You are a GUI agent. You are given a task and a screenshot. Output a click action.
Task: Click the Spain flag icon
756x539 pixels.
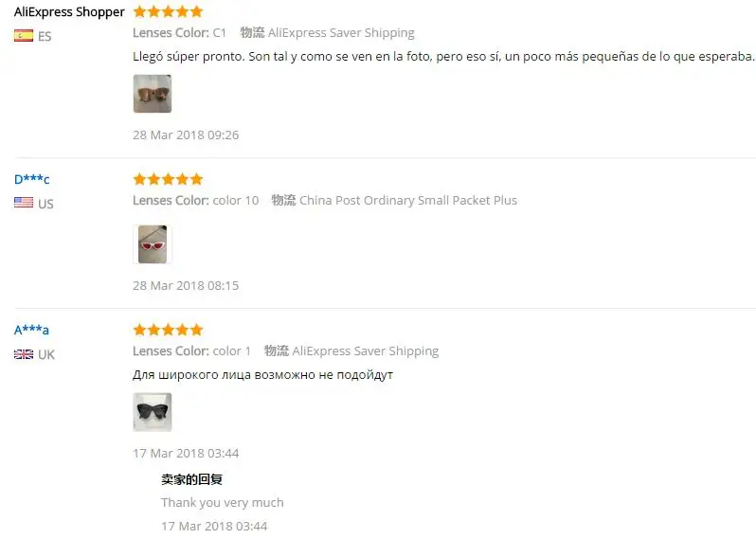[x=24, y=36]
